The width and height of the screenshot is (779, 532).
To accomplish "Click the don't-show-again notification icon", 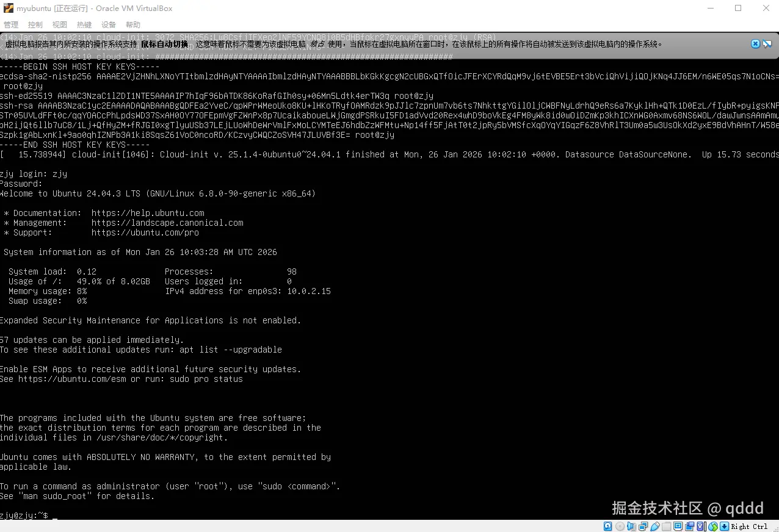I will [767, 44].
